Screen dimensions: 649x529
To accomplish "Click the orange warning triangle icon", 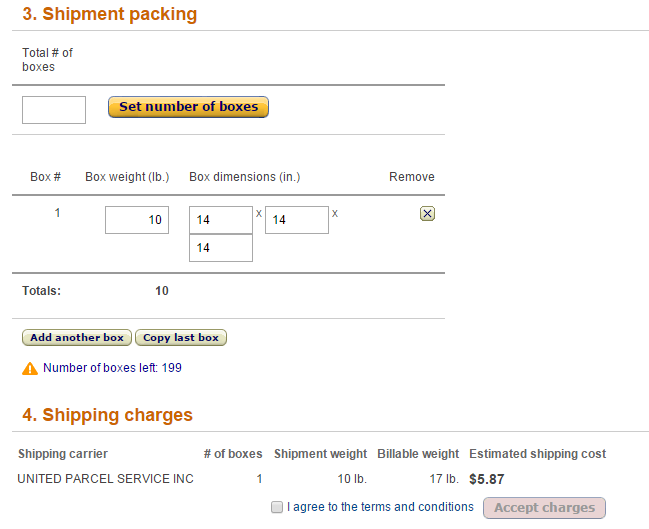I will [30, 368].
